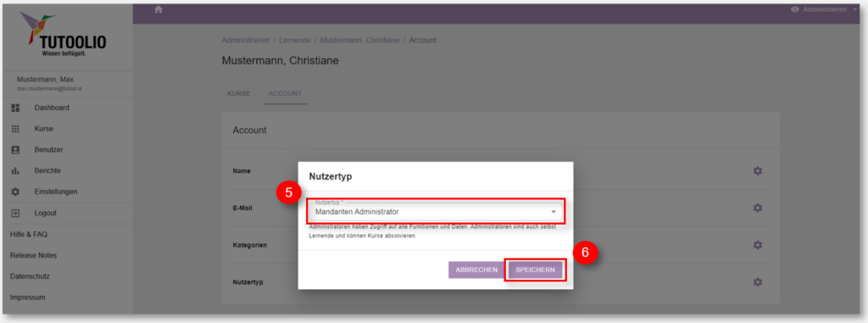Click the Berichte chart icon in sidebar
868x323 pixels.
pos(15,170)
